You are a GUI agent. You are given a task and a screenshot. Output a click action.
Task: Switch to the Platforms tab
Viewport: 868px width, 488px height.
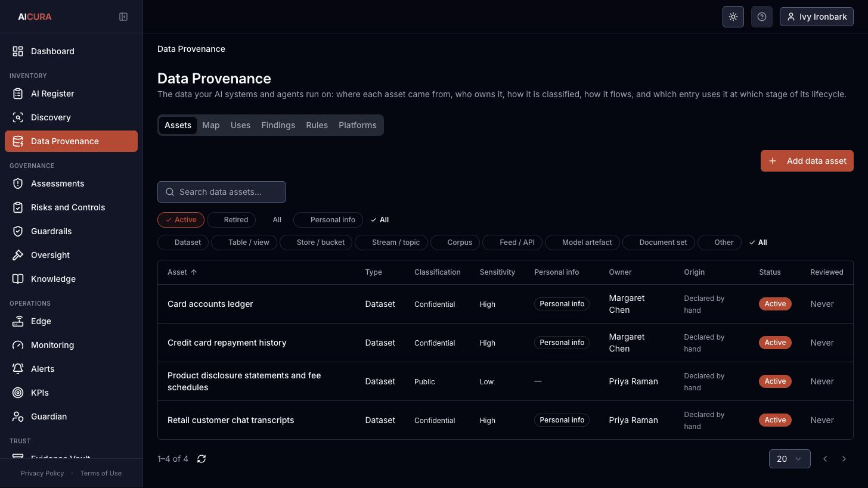358,125
